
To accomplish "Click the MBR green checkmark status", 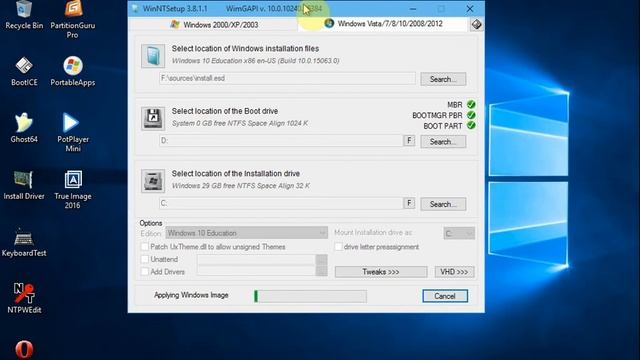I will pyautogui.click(x=471, y=104).
